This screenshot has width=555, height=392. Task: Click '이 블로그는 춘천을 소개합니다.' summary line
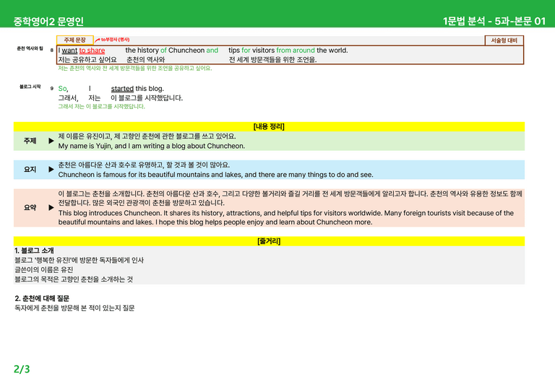[x=291, y=193]
